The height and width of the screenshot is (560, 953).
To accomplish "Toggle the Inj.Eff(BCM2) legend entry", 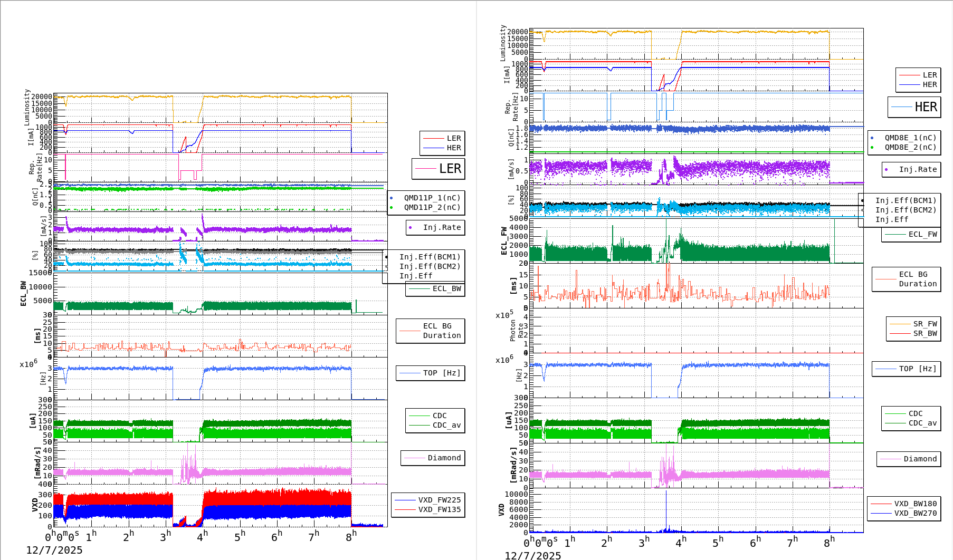I will pyautogui.click(x=429, y=267).
